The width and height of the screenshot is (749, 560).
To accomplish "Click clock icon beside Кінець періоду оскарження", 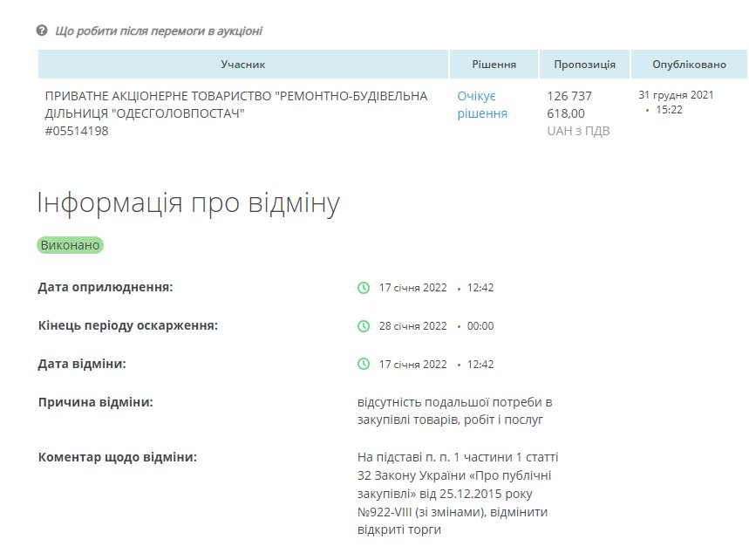I will point(364,326).
